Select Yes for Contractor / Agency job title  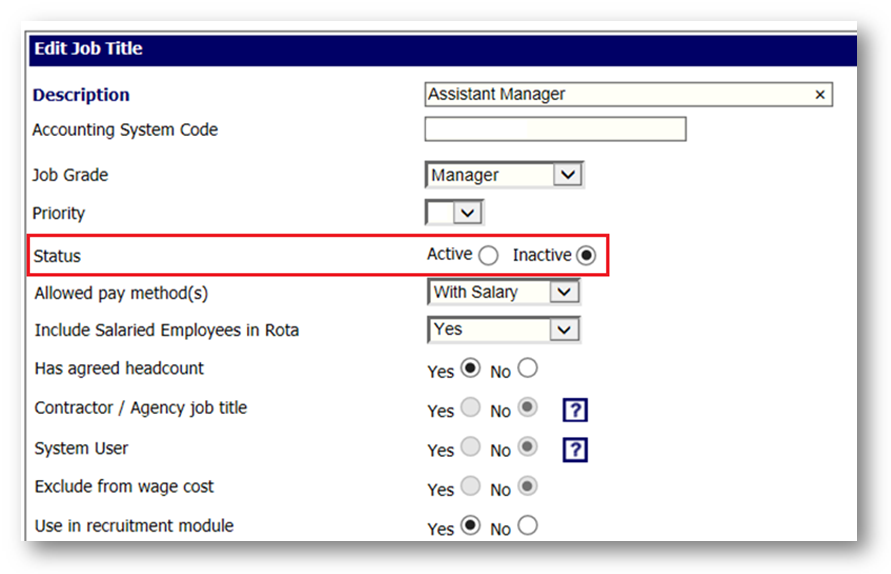pyautogui.click(x=469, y=409)
